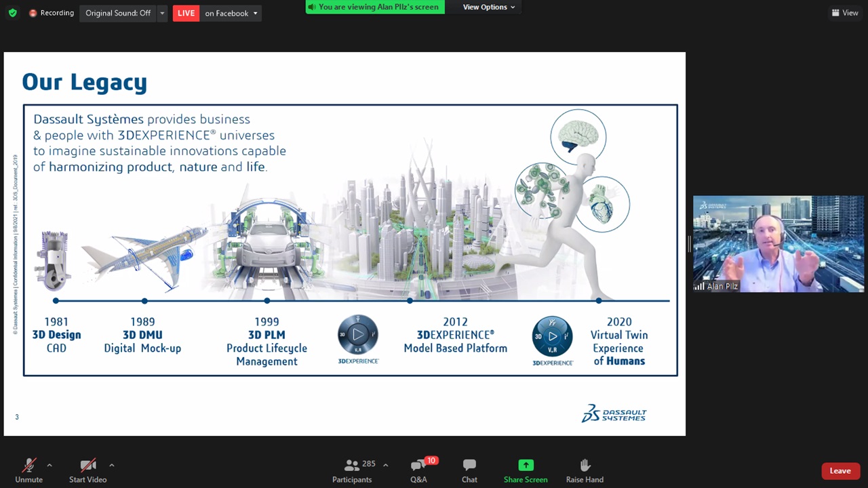
Task: Click the 'Dassault Systèmes provides business' paragraph
Action: (x=159, y=142)
